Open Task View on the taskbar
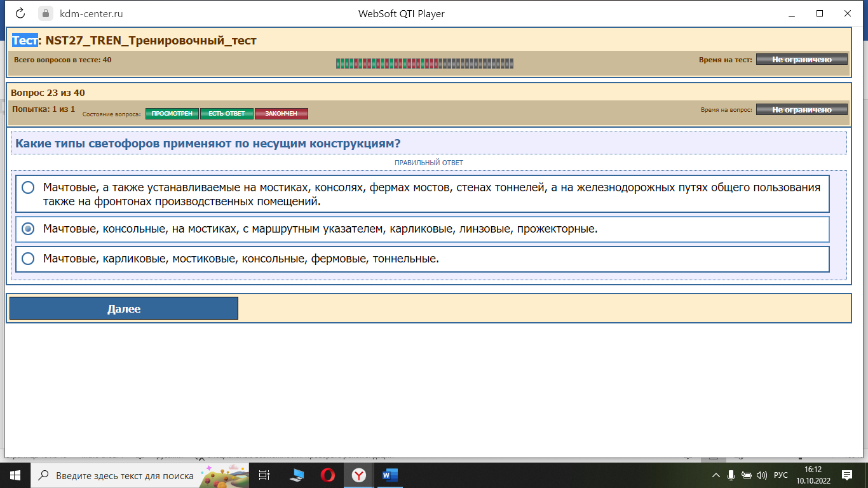 click(x=265, y=475)
